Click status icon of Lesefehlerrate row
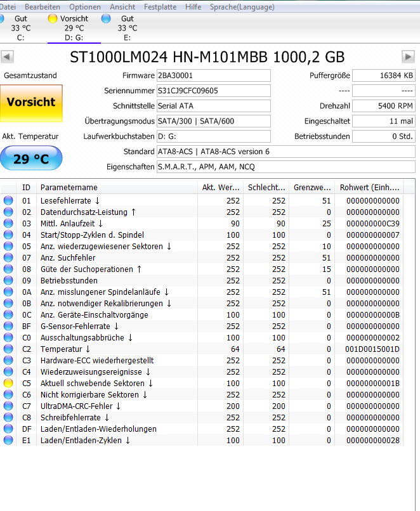Viewport: 420px width, 511px height. pyautogui.click(x=8, y=200)
